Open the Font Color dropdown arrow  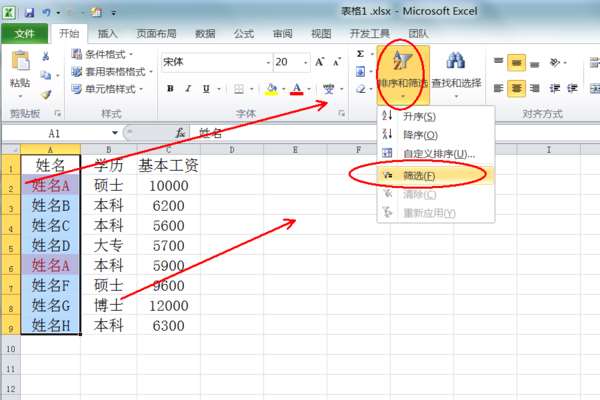[309, 89]
